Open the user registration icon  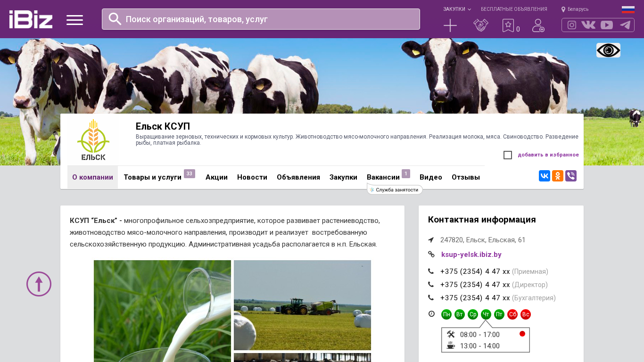538,25
